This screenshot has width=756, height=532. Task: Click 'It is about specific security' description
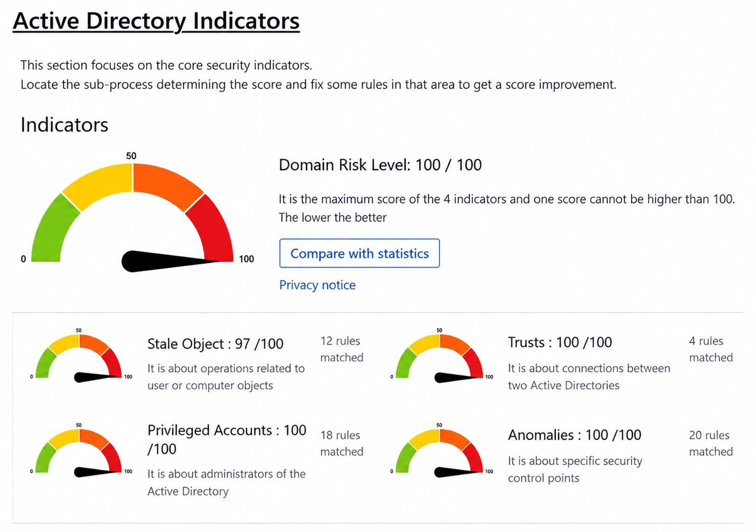[575, 469]
